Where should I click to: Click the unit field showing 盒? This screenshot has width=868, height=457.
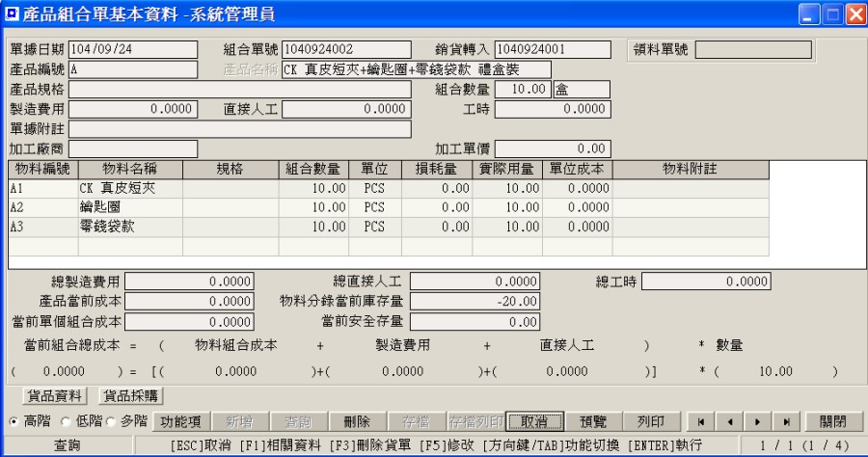click(x=582, y=90)
